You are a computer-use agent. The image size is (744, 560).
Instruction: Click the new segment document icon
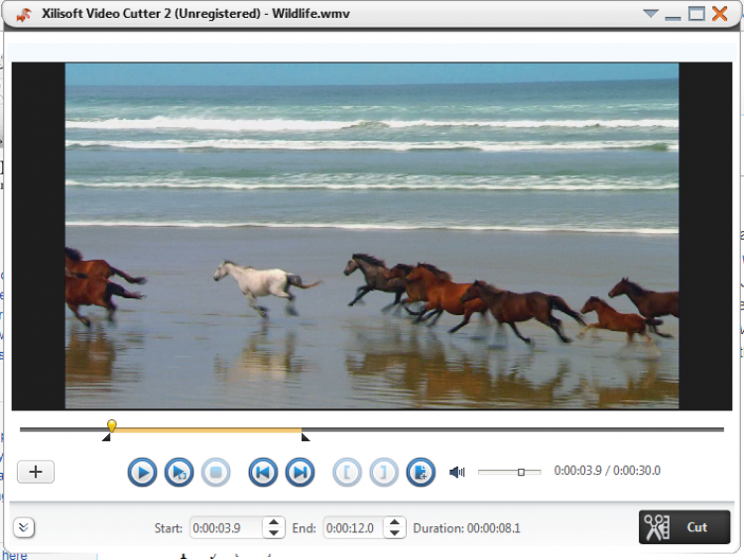pos(421,473)
